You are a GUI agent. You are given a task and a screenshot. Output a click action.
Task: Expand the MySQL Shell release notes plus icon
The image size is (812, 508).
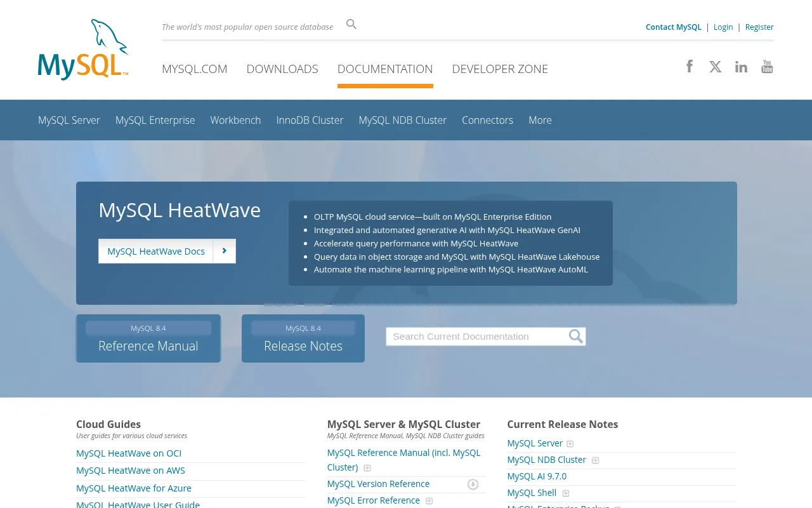(x=566, y=493)
